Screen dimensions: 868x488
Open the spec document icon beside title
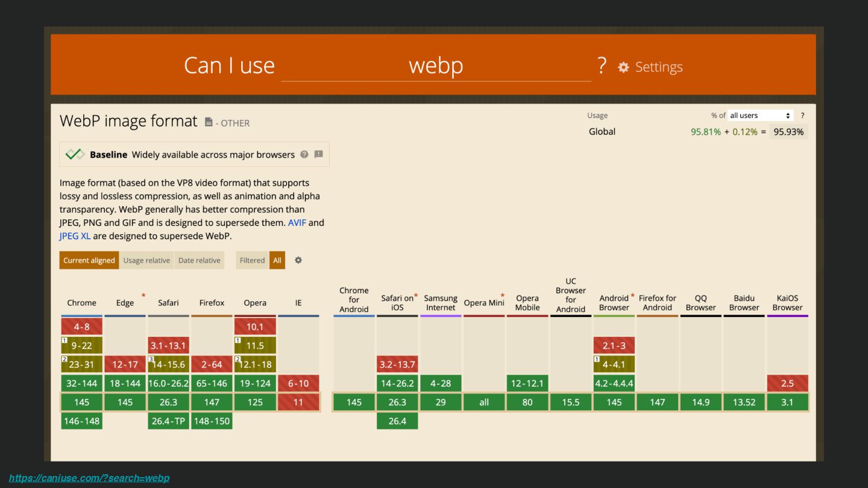(x=209, y=122)
